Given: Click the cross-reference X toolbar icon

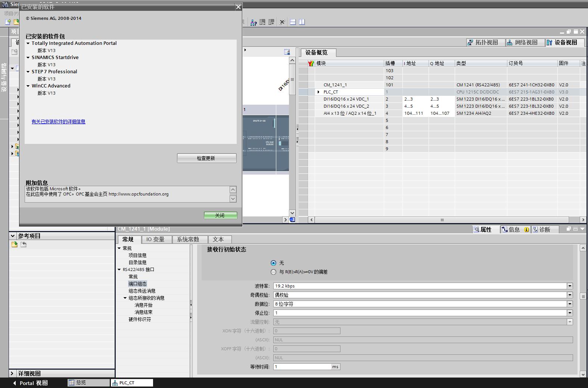Looking at the screenshot, I should [x=282, y=22].
